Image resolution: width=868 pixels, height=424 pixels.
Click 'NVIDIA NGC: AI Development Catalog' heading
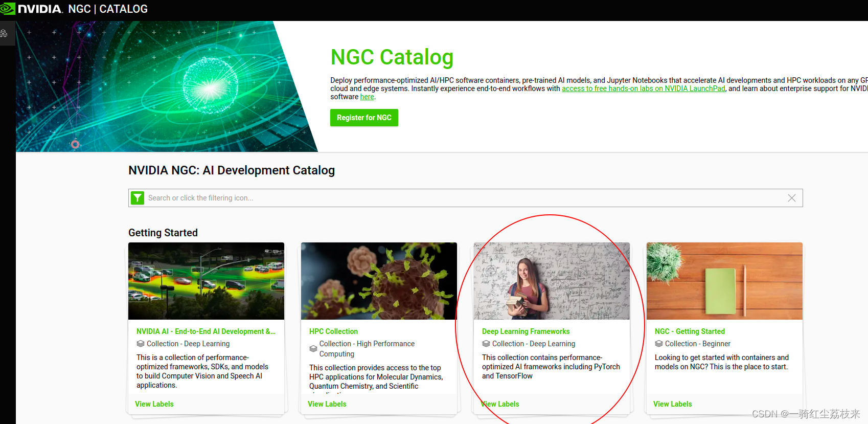pos(232,170)
